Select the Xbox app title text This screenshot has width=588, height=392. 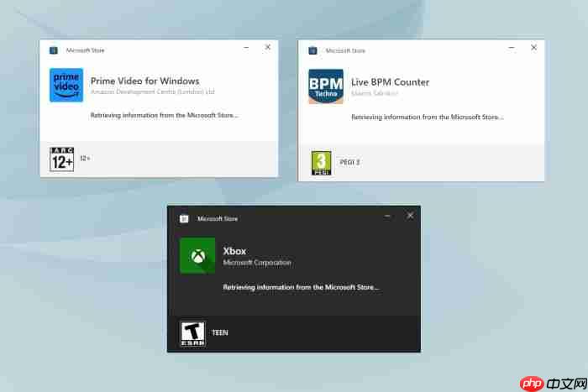click(x=234, y=251)
